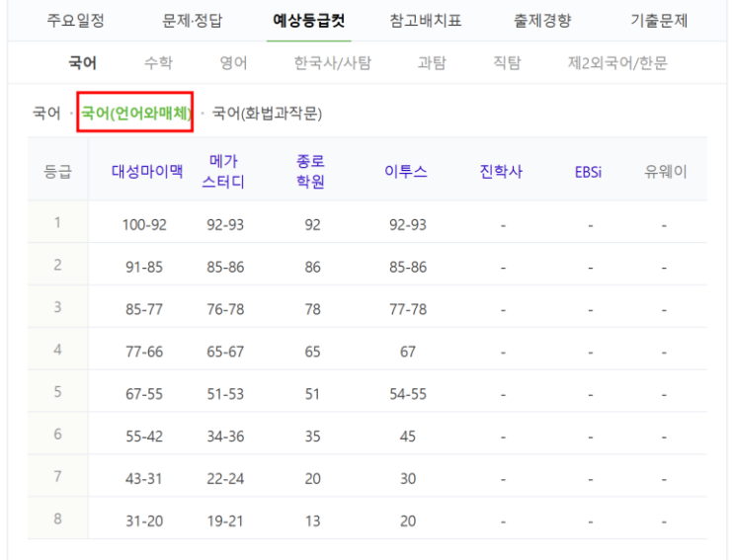
Task: Click the 34-36 cell under 메가스터디
Action: (225, 437)
